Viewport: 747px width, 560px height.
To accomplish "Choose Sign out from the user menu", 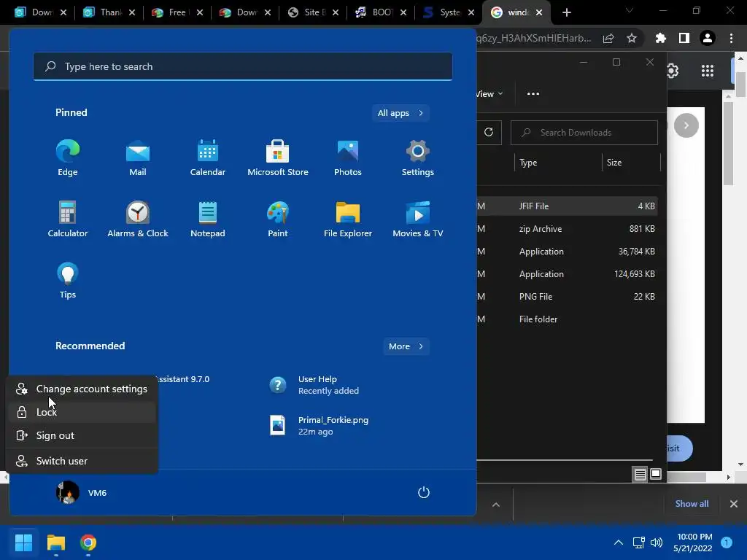I will [x=82, y=436].
